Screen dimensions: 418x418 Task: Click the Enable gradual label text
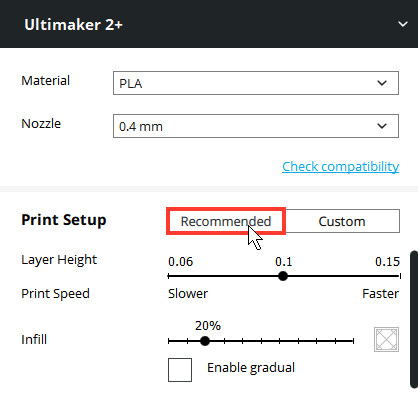[251, 368]
